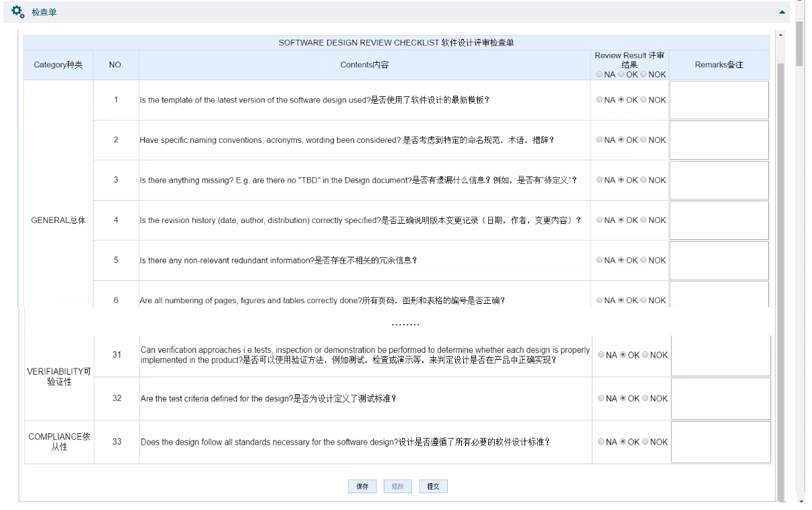The image size is (812, 510).
Task: Mark item 1 template question as OK
Action: [x=621, y=100]
